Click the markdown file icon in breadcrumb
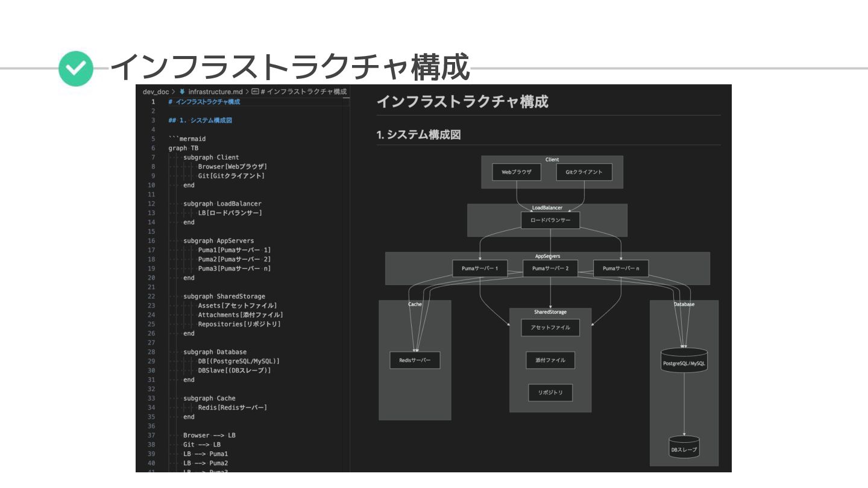868x488 pixels. [x=182, y=92]
